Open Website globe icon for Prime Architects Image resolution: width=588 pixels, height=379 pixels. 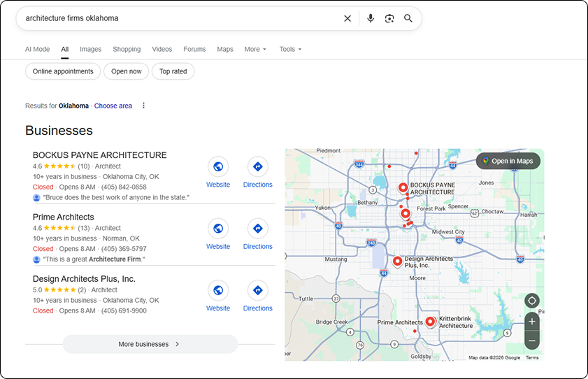(218, 228)
